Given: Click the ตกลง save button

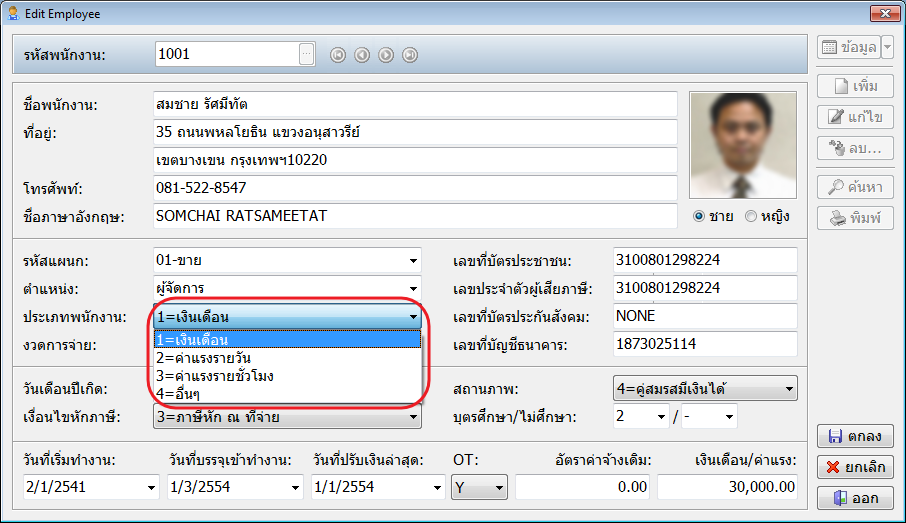Looking at the screenshot, I should [x=855, y=436].
